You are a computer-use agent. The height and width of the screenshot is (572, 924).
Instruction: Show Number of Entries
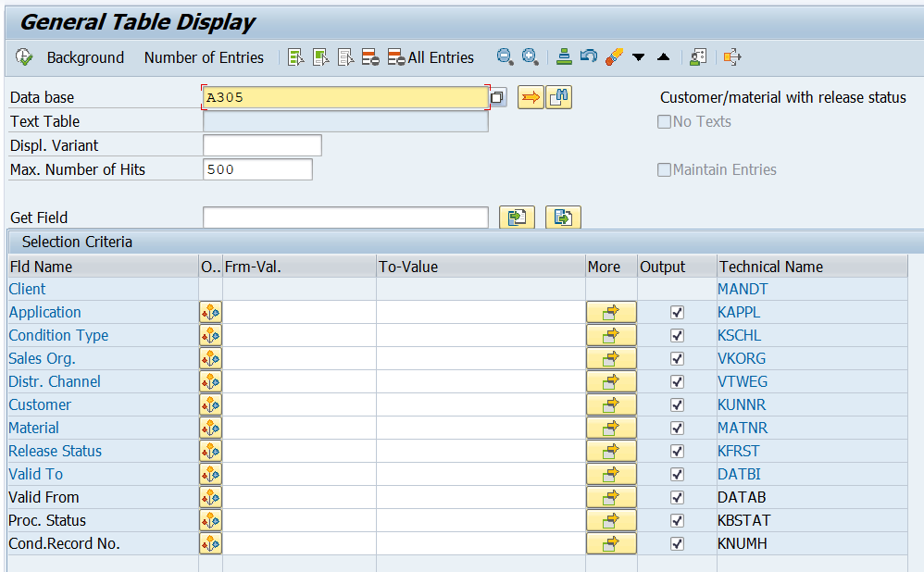(x=204, y=57)
